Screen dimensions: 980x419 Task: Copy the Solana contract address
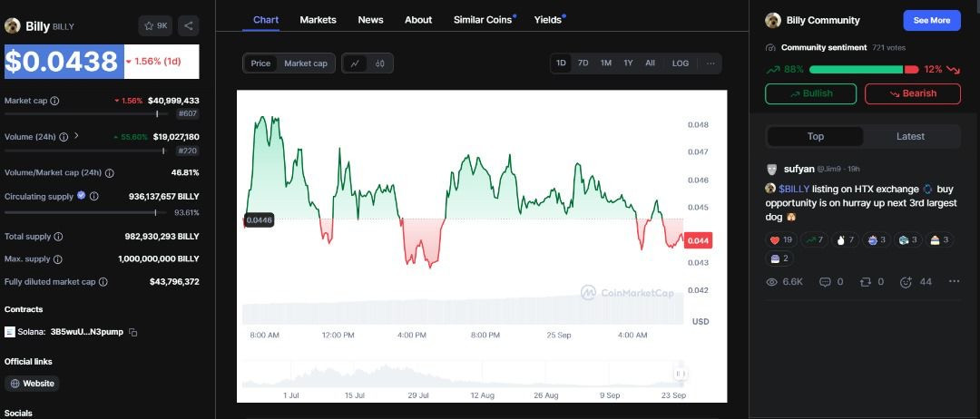tap(133, 333)
